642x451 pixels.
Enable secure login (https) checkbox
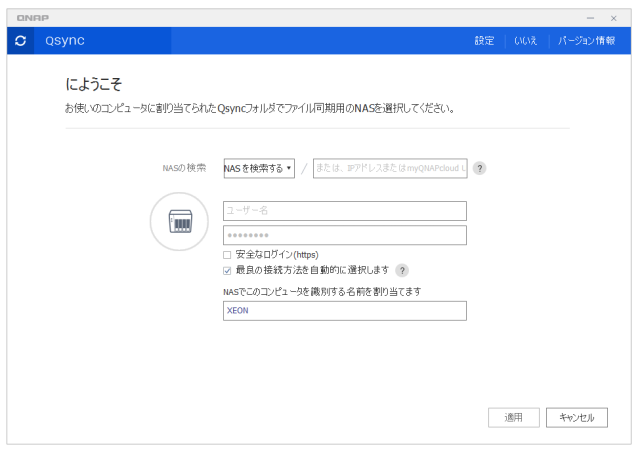tap(227, 255)
